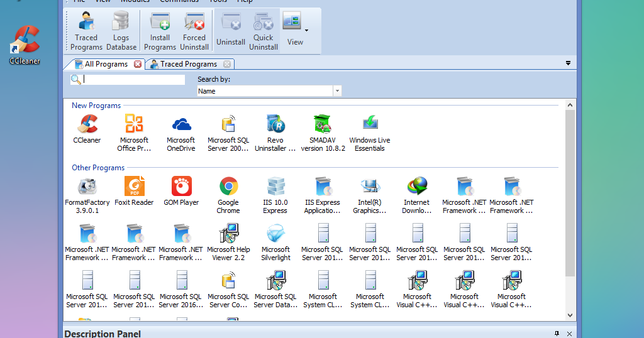The height and width of the screenshot is (338, 644).
Task: Select last Microsoft Visual C++ icon in row
Action: click(x=511, y=290)
